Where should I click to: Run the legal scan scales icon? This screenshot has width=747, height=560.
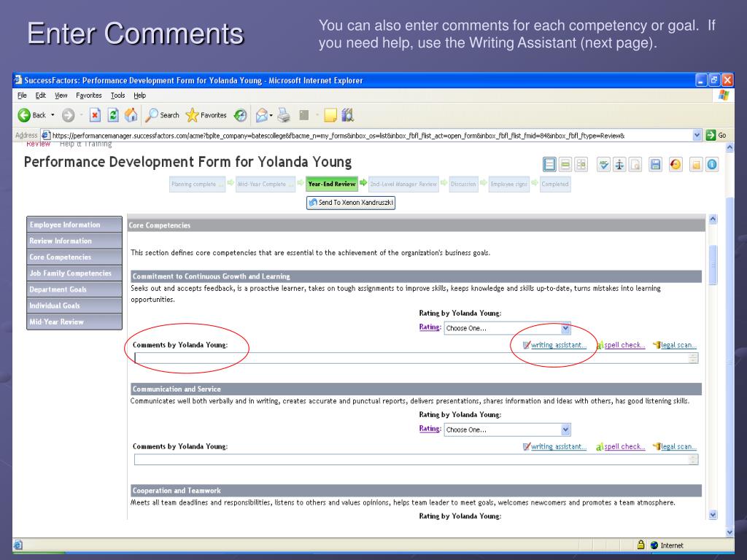(x=619, y=165)
